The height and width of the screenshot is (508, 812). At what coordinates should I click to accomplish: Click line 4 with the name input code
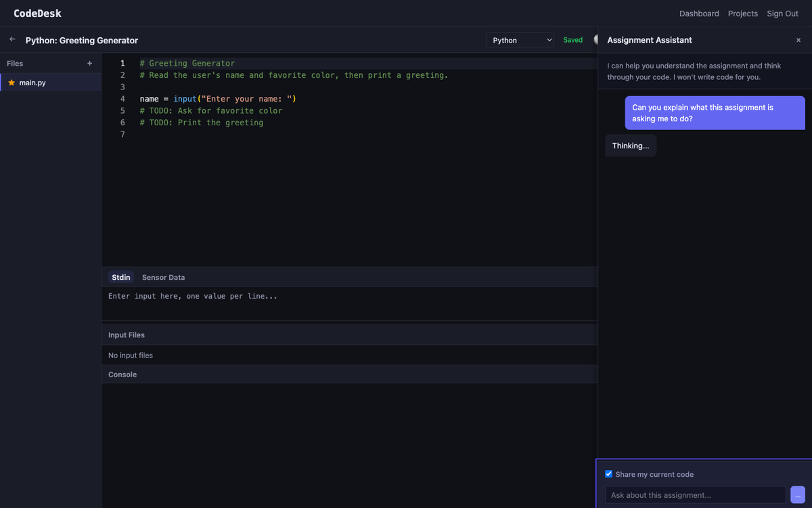tap(218, 99)
